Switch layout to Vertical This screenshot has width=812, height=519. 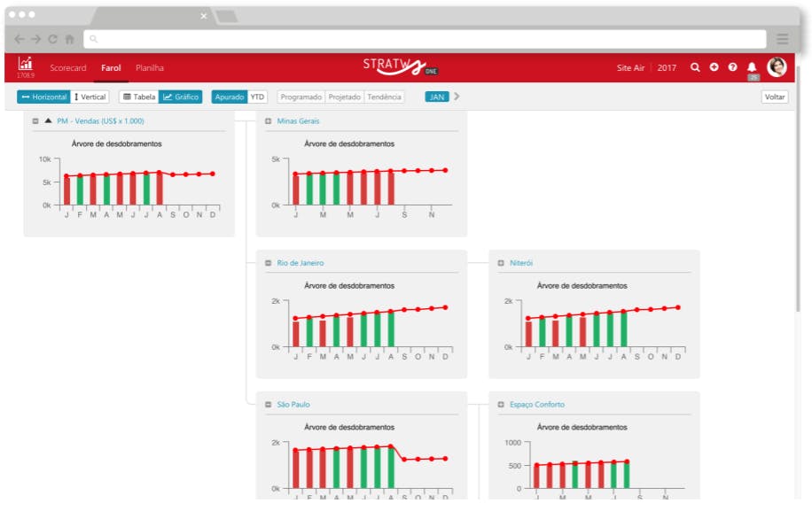click(90, 97)
